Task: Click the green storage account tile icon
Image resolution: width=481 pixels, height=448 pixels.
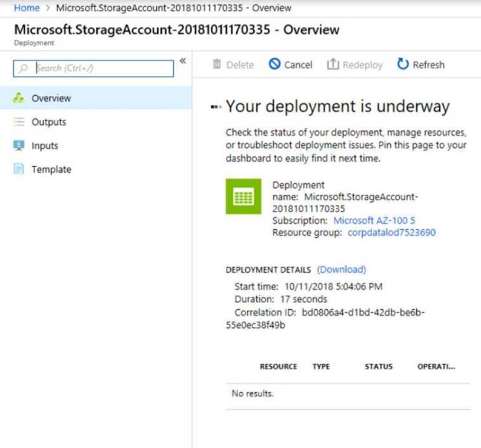Action: (244, 196)
